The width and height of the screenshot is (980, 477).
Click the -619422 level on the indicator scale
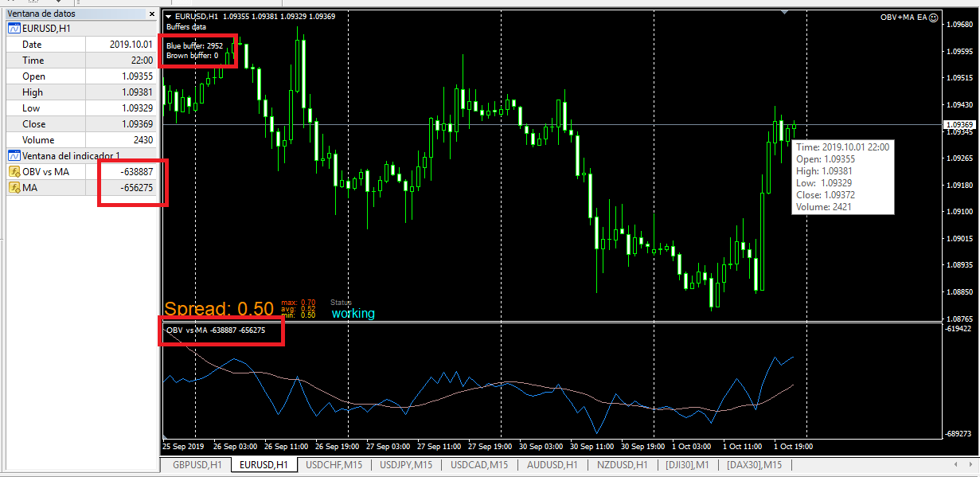pos(958,328)
